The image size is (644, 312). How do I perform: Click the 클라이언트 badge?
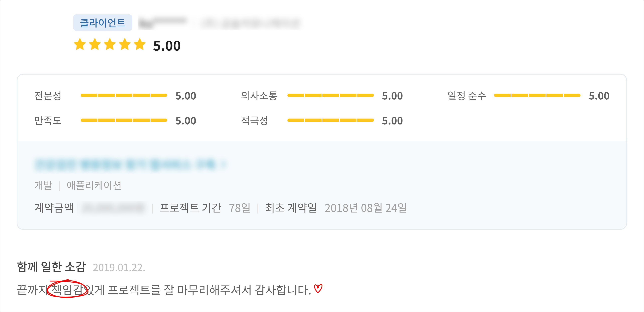(102, 23)
